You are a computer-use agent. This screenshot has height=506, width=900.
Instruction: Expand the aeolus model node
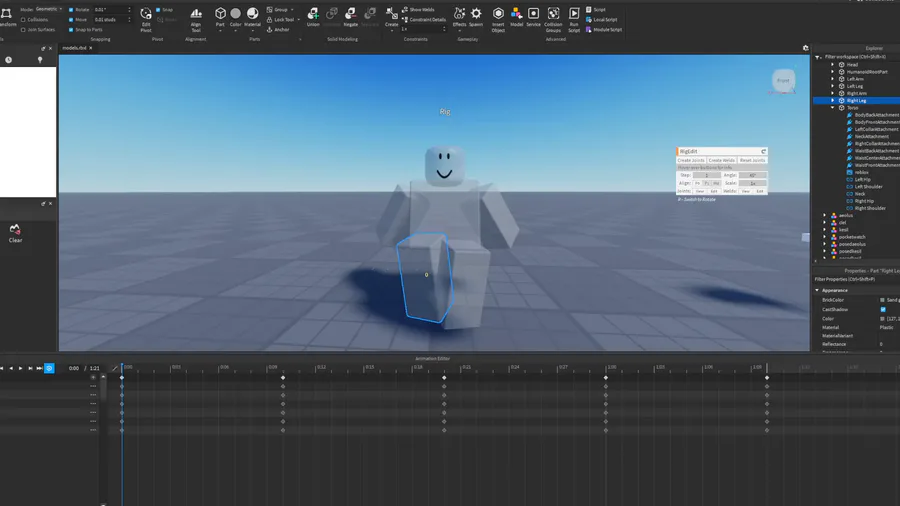825,216
